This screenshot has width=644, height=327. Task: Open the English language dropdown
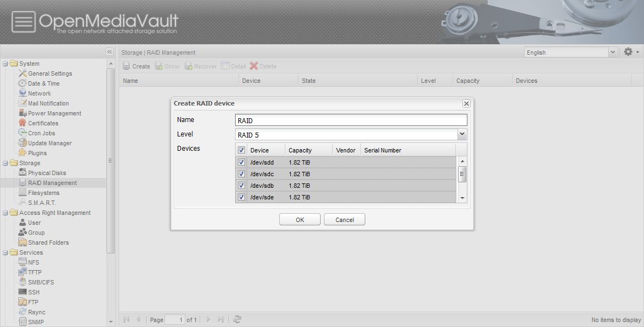coord(613,52)
